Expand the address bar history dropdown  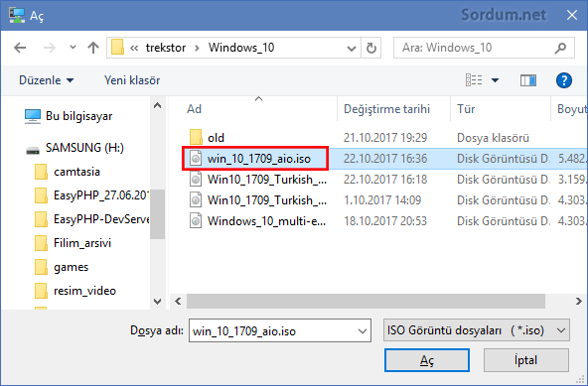[x=352, y=48]
